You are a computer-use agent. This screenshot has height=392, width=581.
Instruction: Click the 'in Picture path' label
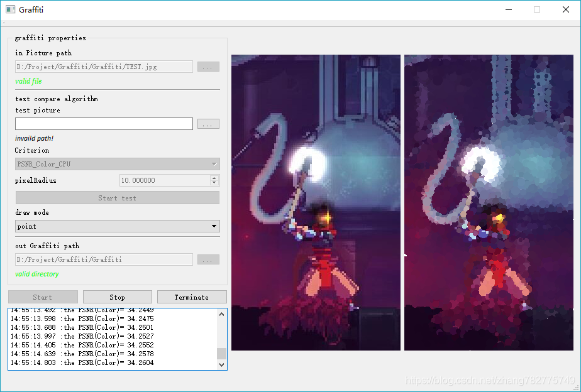(43, 53)
